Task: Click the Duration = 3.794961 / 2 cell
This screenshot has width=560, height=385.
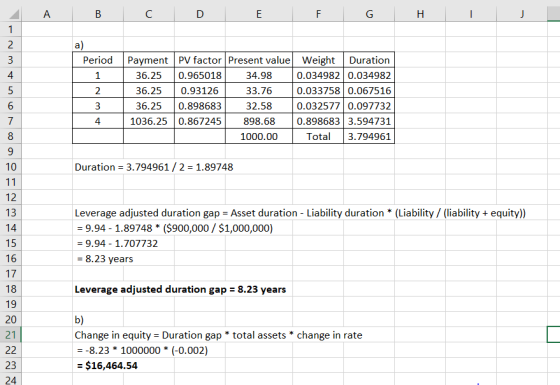Action: 154,167
